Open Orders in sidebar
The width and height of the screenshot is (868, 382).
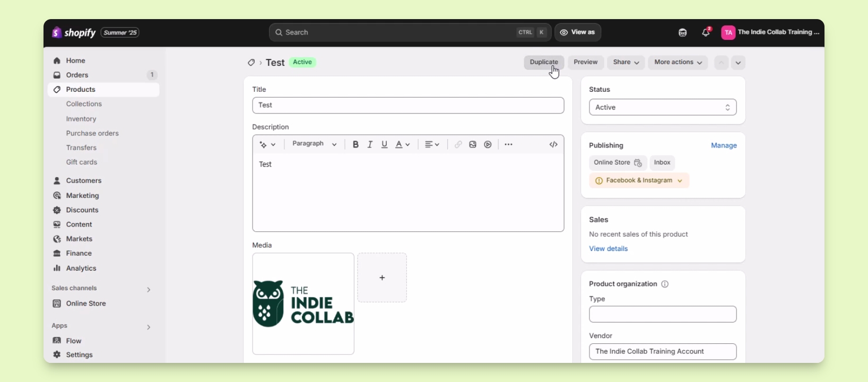click(103, 75)
